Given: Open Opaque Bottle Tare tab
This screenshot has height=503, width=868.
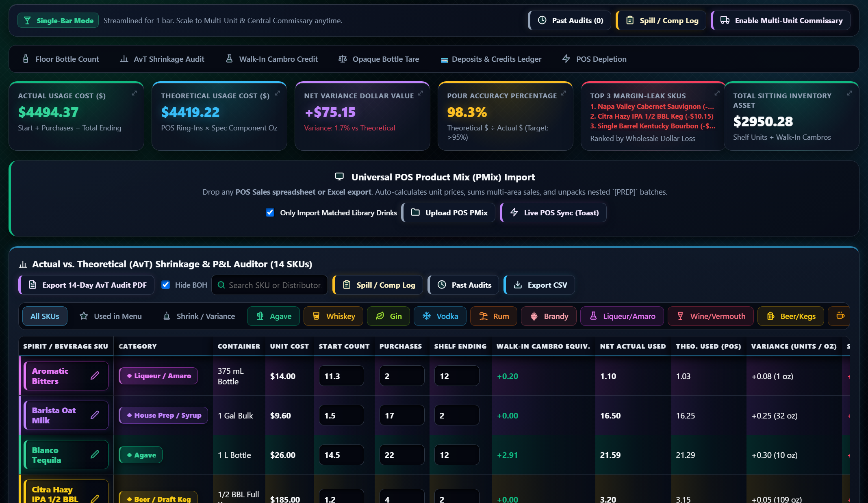Looking at the screenshot, I should [x=379, y=59].
